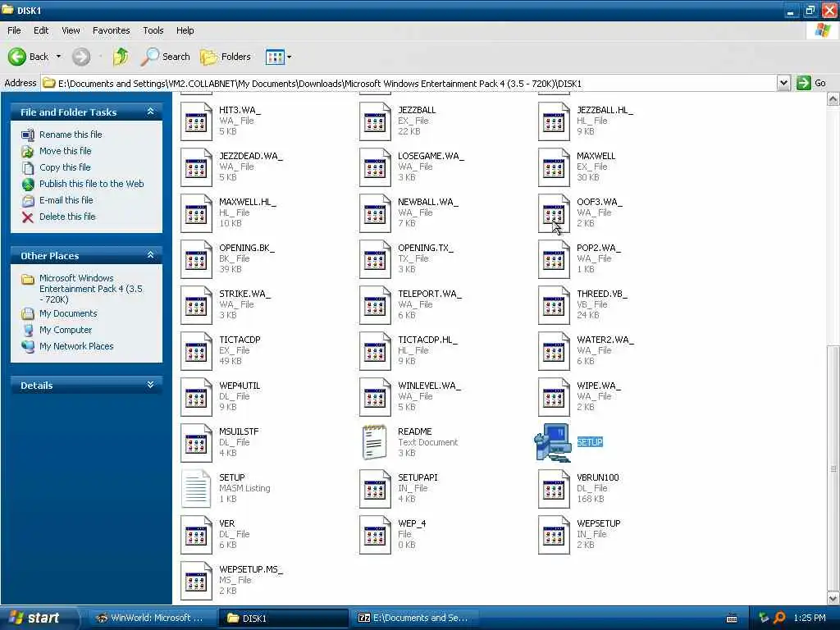Open the Tools menu

pos(153,30)
